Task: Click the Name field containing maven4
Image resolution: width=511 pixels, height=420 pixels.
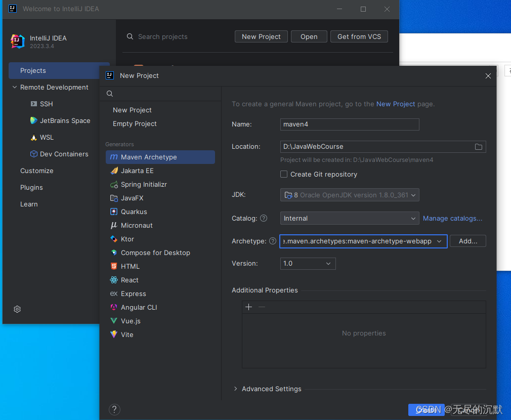Action: [x=350, y=124]
